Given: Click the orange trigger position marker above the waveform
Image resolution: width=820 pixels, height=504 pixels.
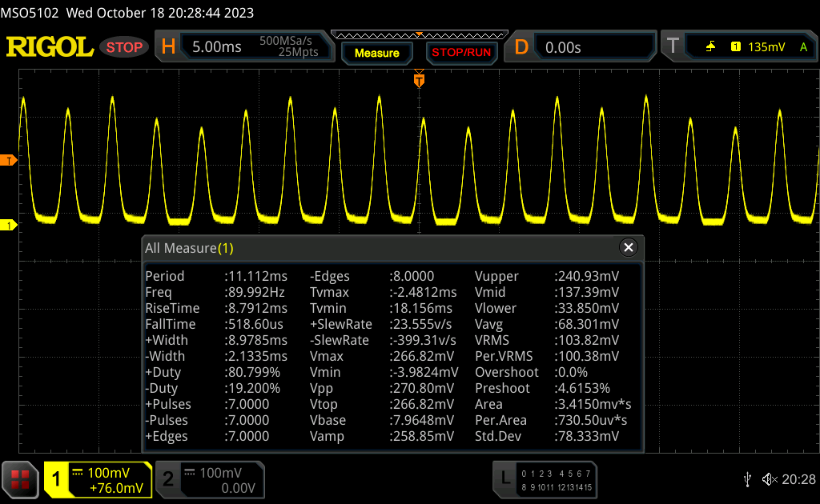Looking at the screenshot, I should [418, 80].
